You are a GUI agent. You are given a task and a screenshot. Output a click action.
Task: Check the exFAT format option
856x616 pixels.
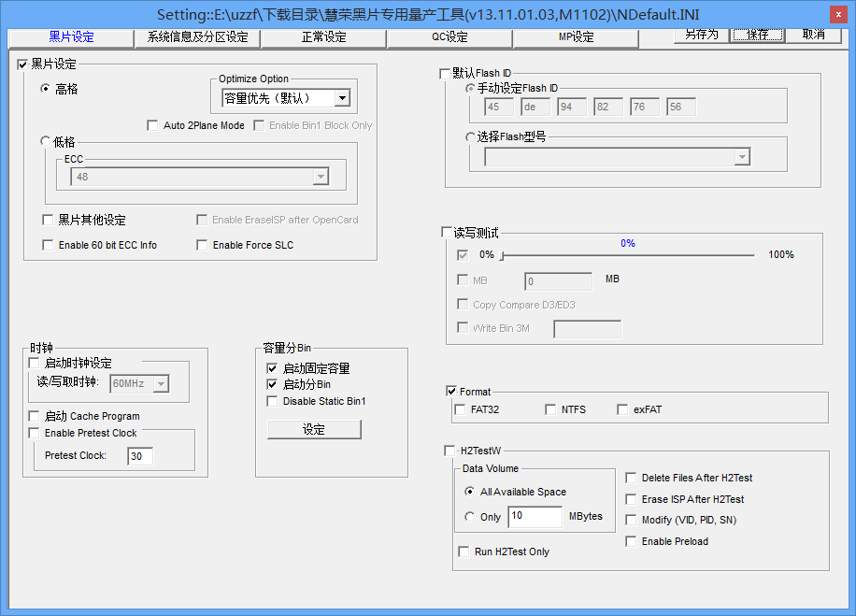pos(622,409)
